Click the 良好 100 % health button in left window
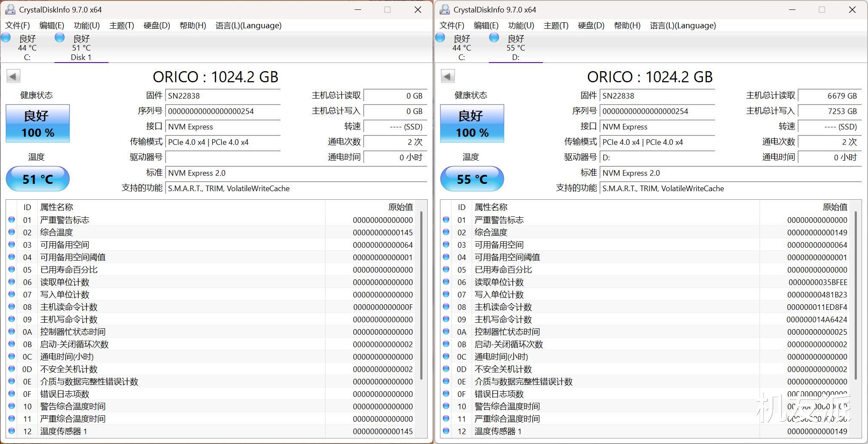 (38, 123)
